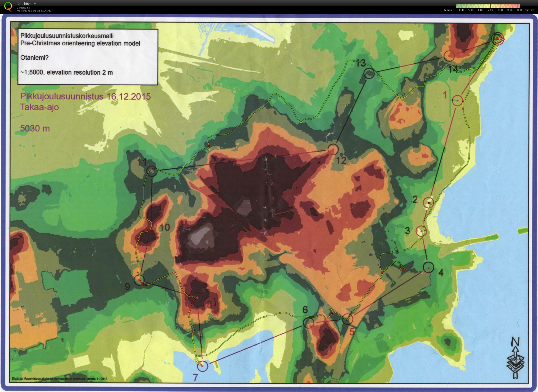Click the Pikkujoulusuunnistuskorkeusmalli heading in info box
Viewport: 538px width, 392px height.
point(67,36)
